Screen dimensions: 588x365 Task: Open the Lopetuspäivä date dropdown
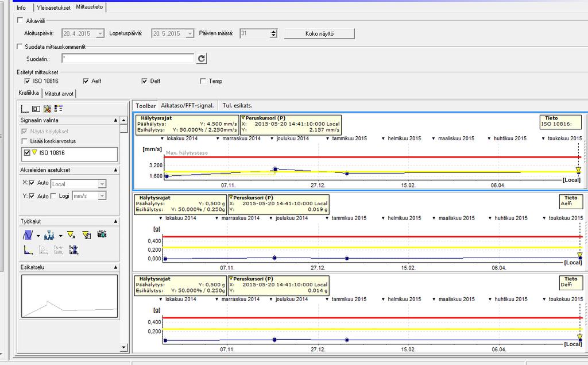[190, 33]
